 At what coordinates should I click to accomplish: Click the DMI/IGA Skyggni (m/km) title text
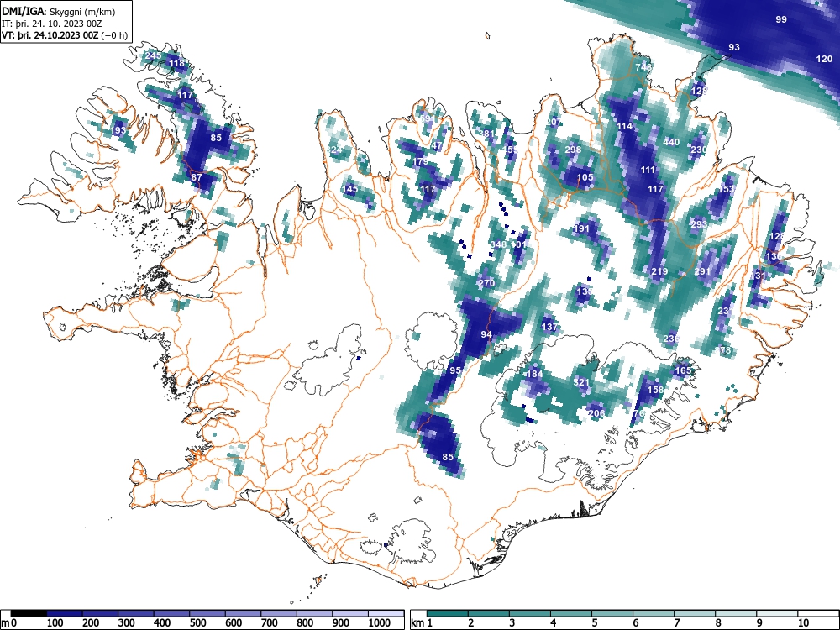click(59, 11)
